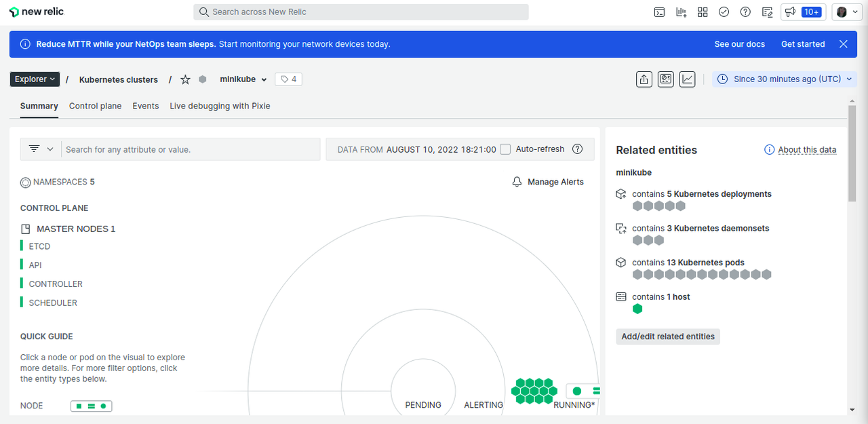Switch to the Control plane tab
868x424 pixels.
click(96, 106)
